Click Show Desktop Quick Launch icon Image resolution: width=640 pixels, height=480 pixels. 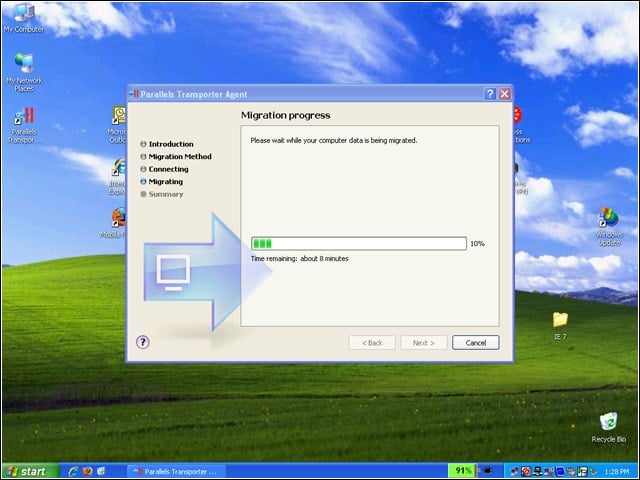(101, 471)
